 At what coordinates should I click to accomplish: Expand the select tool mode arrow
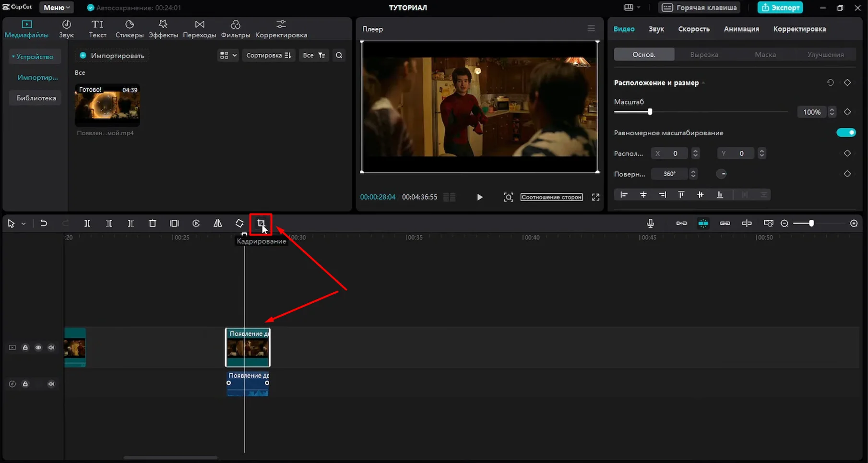(24, 224)
